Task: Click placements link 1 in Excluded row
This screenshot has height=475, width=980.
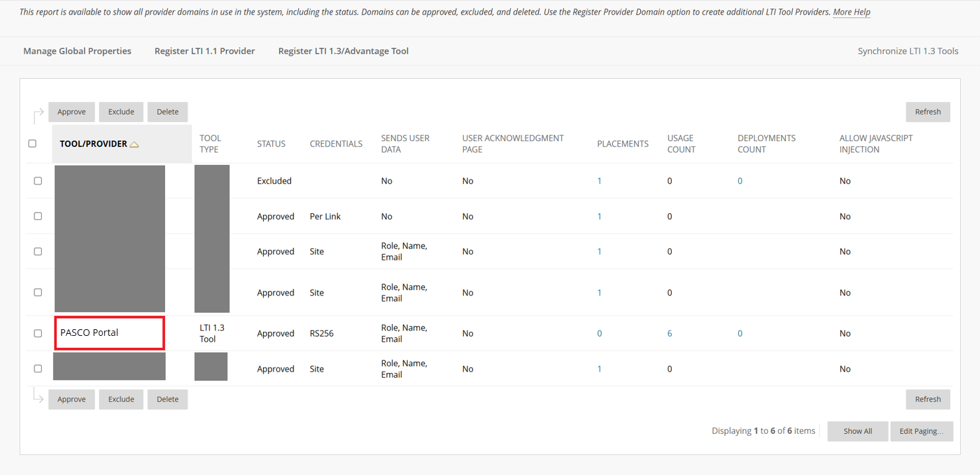Action: pos(600,181)
